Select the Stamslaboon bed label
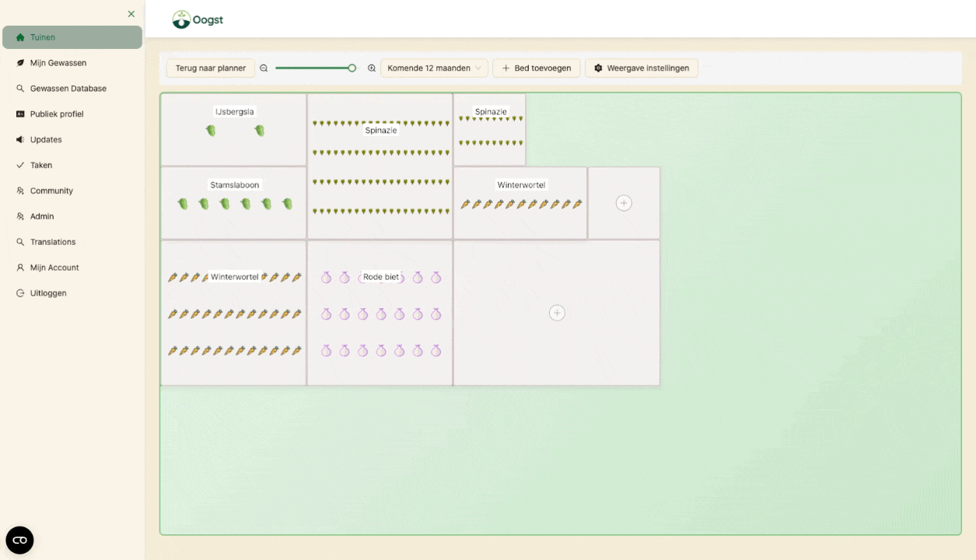Screen dimensions: 976x560 pos(235,185)
